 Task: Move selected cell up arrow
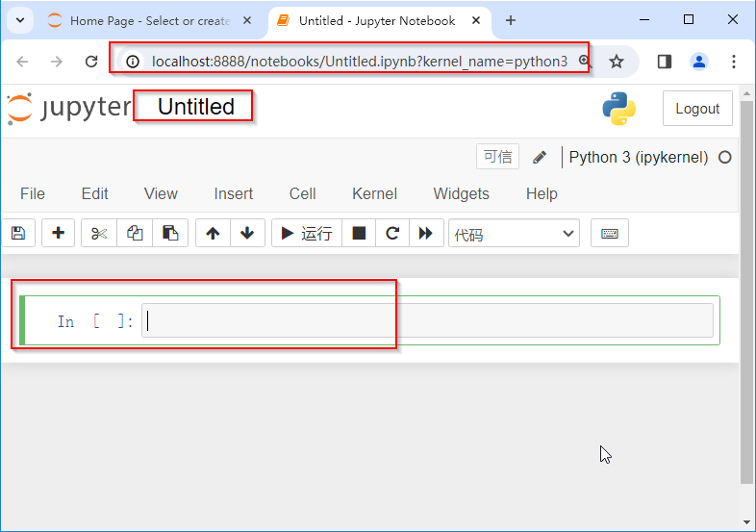coord(213,233)
